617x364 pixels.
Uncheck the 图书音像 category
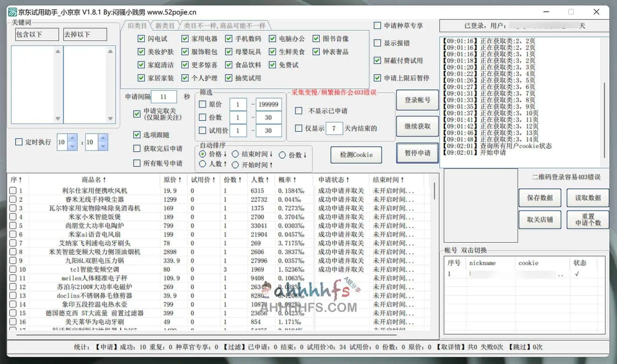coord(315,38)
